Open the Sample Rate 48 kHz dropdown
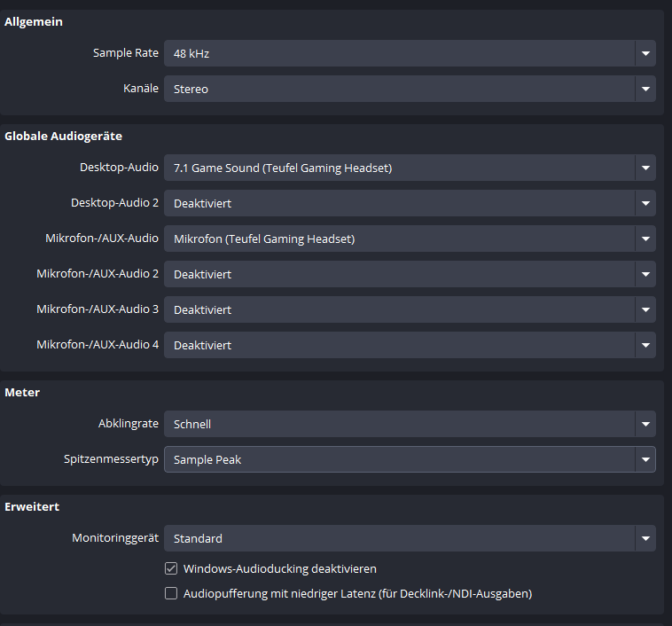This screenshot has height=626, width=672. click(399, 53)
